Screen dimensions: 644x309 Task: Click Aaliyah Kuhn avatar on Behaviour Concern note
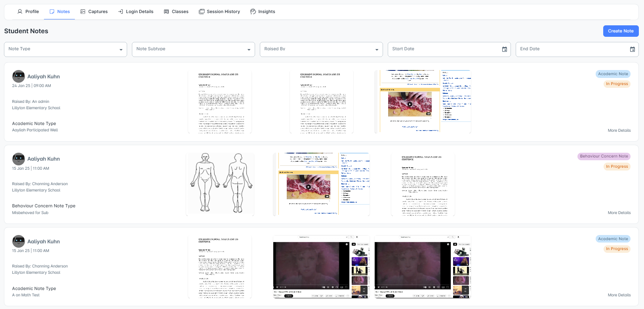click(x=19, y=159)
